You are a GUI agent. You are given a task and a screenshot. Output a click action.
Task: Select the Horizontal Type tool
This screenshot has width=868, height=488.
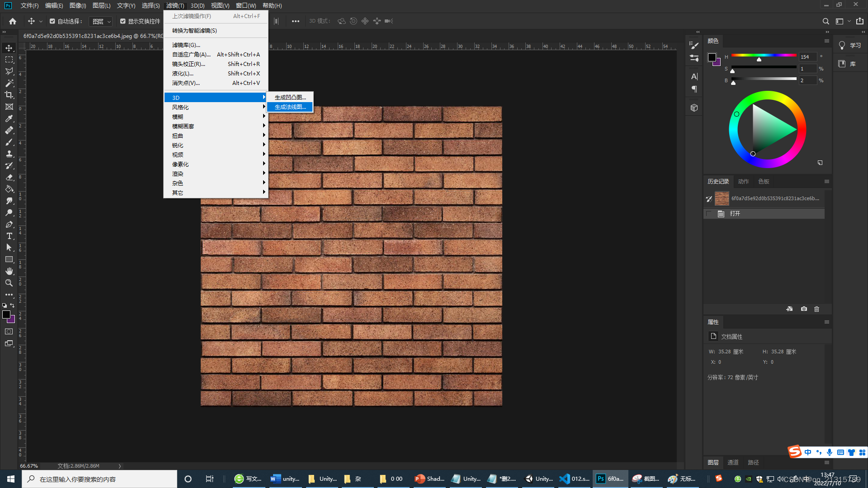point(9,236)
